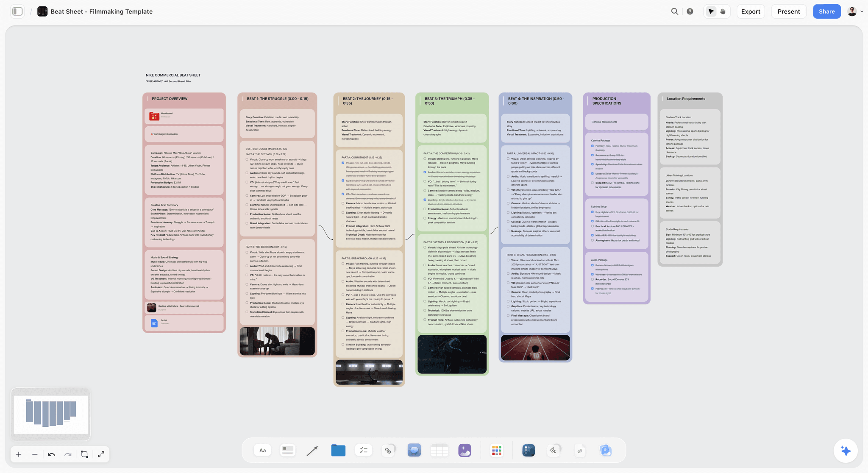Uncheck the Primary RED Raptor 8K checkbox

click(x=593, y=146)
